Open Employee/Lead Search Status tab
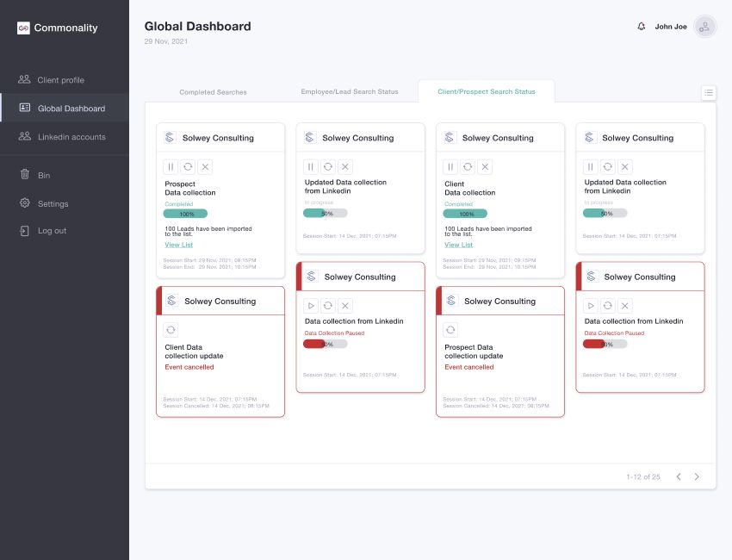Screen dimensions: 732x560 click(x=350, y=91)
